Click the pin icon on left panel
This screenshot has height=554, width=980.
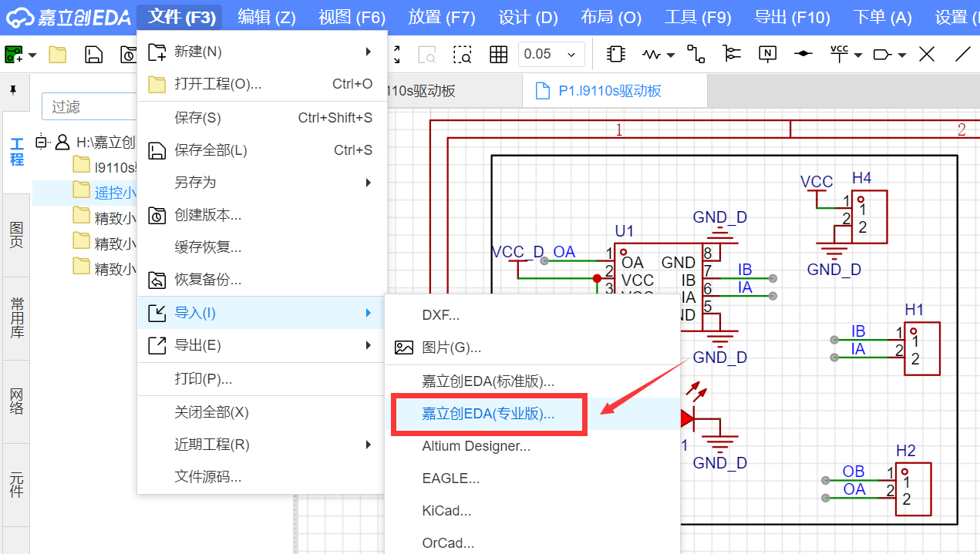(13, 91)
